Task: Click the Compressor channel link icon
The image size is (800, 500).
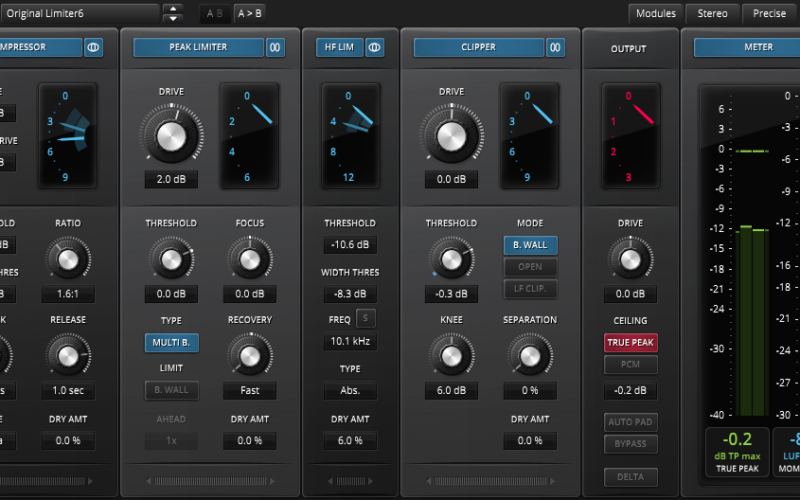Action: (x=93, y=47)
